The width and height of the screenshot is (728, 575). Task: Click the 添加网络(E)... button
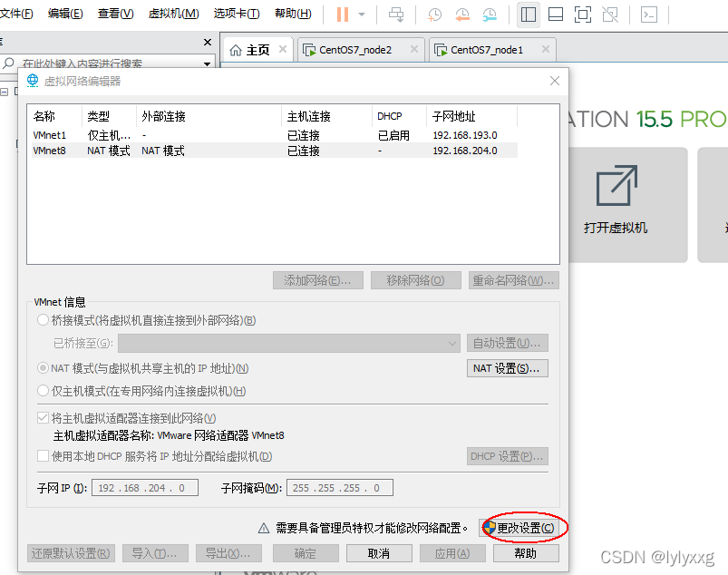pos(318,280)
